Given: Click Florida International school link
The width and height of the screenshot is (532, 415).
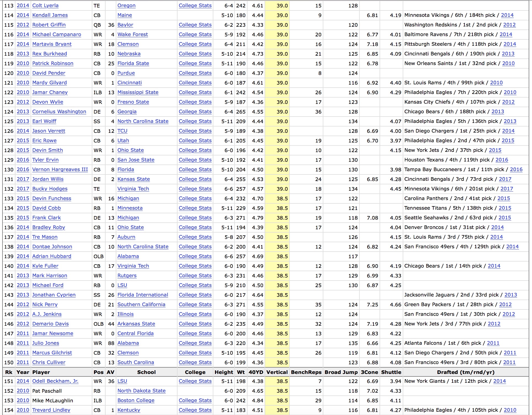Looking at the screenshot, I should [143, 295].
